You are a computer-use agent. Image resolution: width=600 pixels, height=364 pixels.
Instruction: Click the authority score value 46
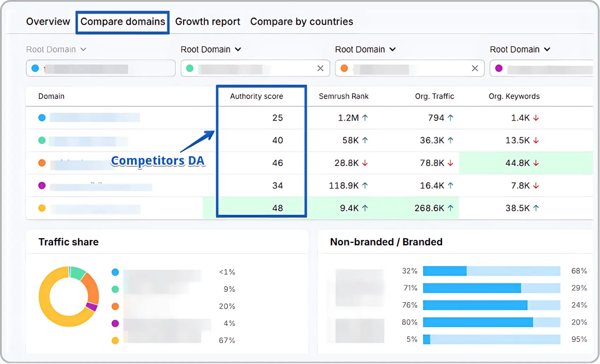point(278,163)
